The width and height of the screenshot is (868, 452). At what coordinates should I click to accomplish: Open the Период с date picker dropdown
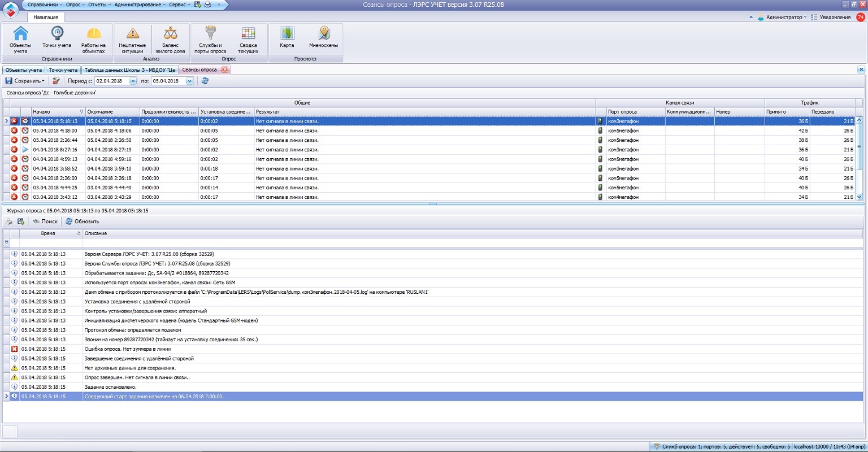tap(133, 81)
